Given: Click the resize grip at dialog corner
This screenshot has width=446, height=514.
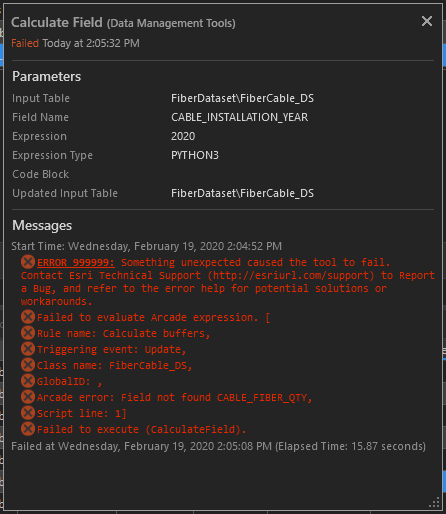Looking at the screenshot, I should click(x=434, y=503).
